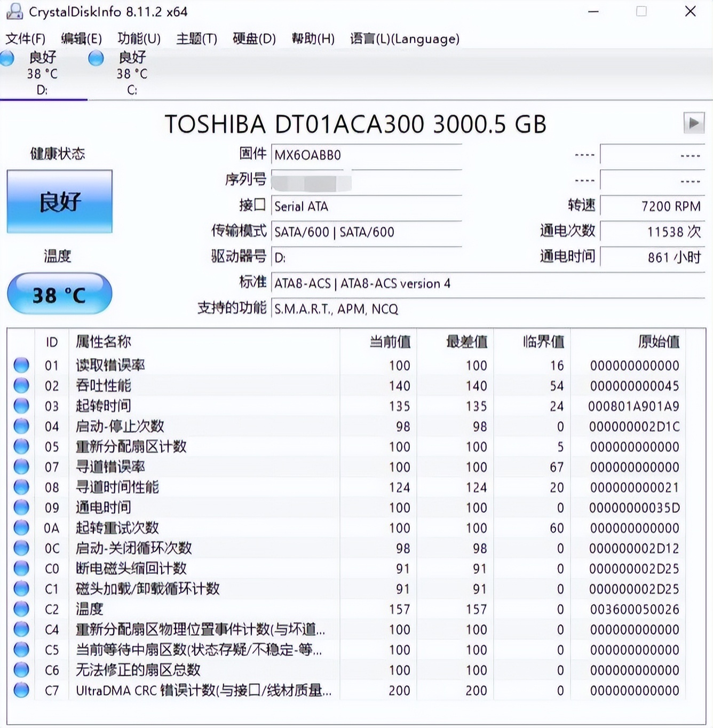
Task: Select the D: disk tab
Action: coord(42,74)
